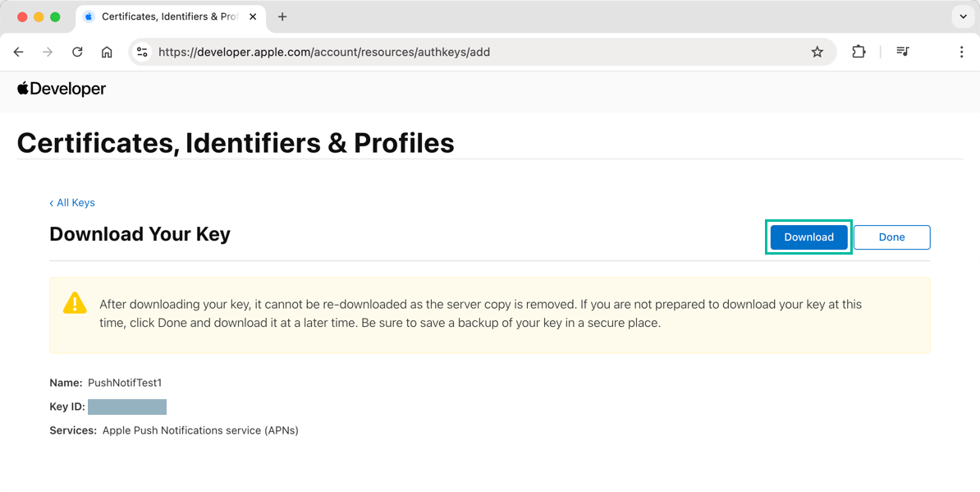The width and height of the screenshot is (980, 492).
Task: Click the browser forward arrow
Action: 48,52
